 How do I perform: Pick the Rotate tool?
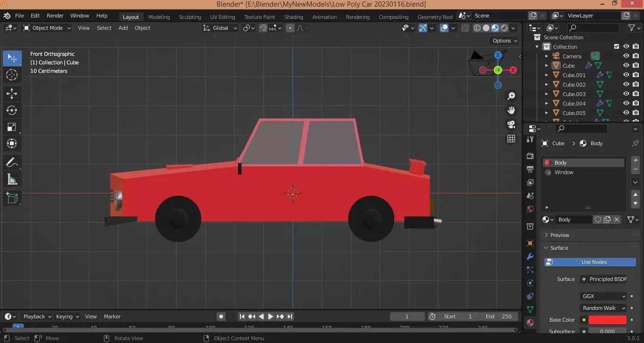pos(12,110)
